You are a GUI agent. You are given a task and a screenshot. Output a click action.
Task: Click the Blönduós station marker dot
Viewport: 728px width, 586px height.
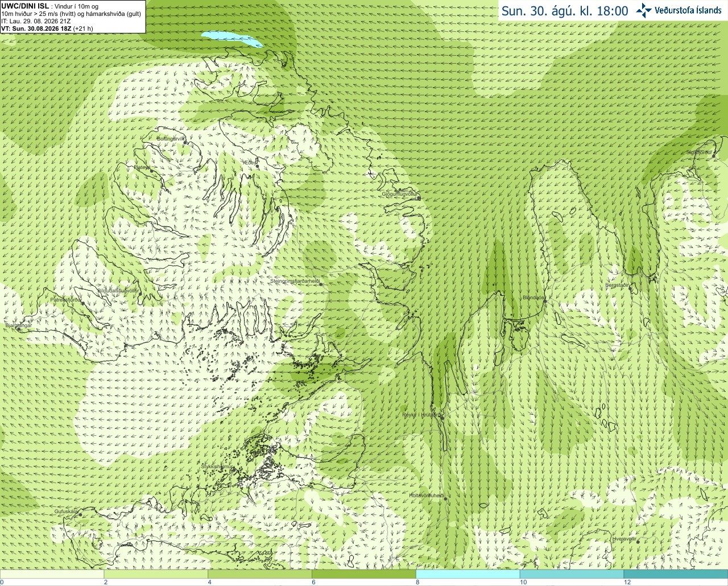(545, 302)
